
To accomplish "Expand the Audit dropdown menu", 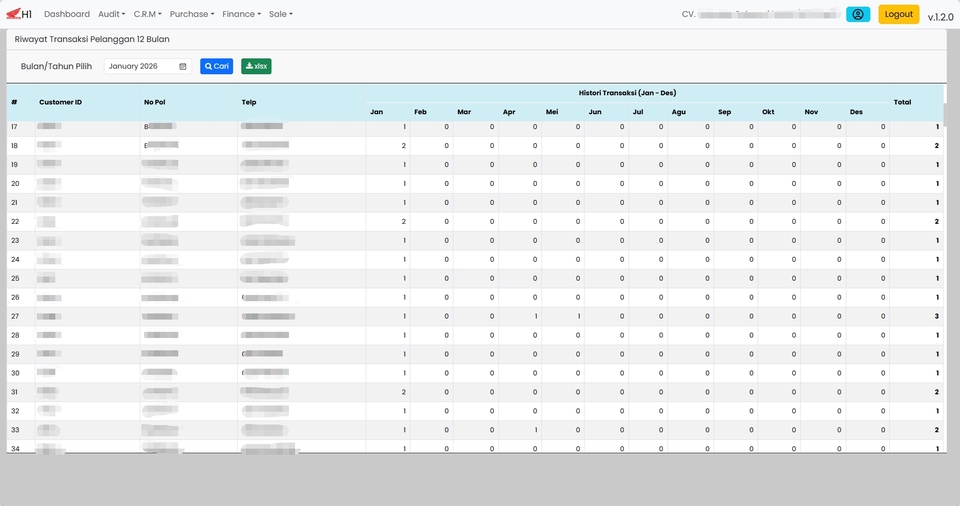I will pyautogui.click(x=111, y=14).
